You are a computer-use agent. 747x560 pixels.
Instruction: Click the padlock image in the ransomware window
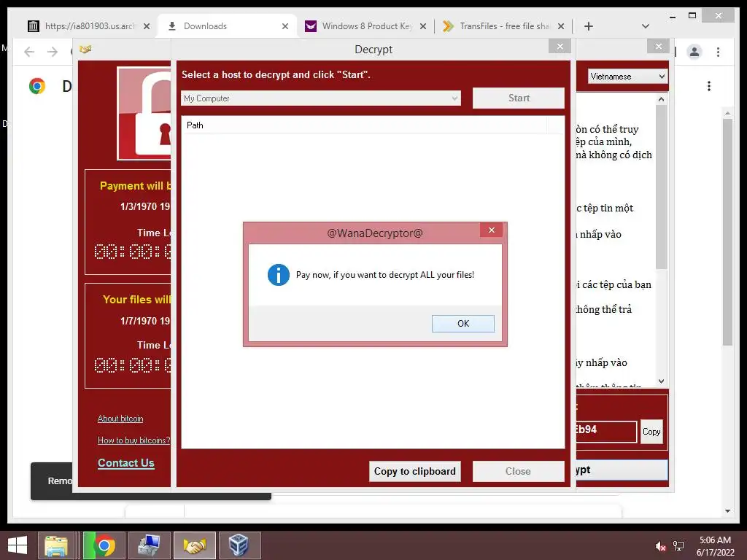click(144, 113)
